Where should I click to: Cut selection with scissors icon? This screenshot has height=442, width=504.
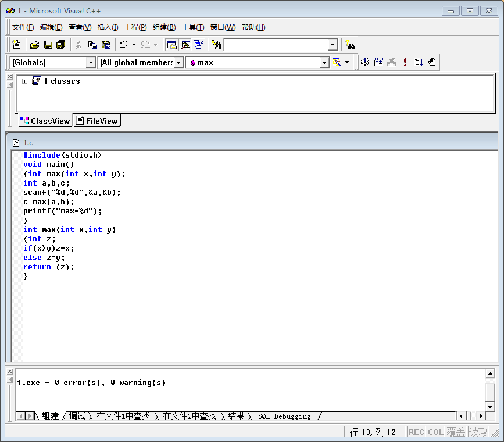(x=78, y=44)
